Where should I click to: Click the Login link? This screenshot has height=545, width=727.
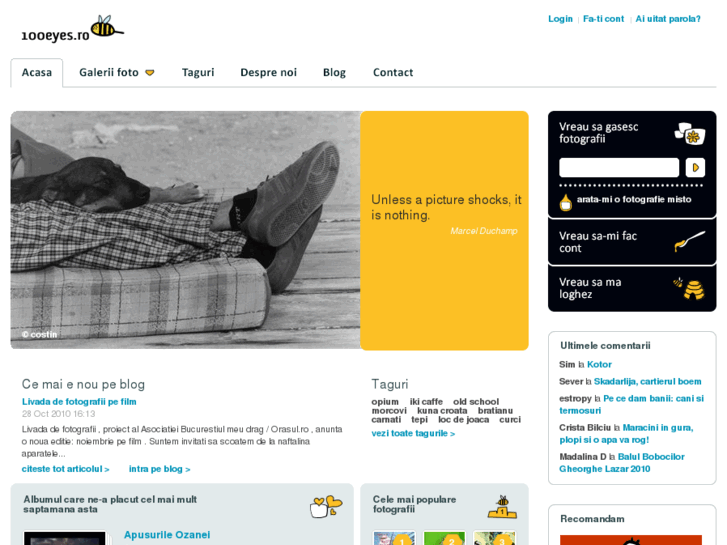(x=560, y=19)
